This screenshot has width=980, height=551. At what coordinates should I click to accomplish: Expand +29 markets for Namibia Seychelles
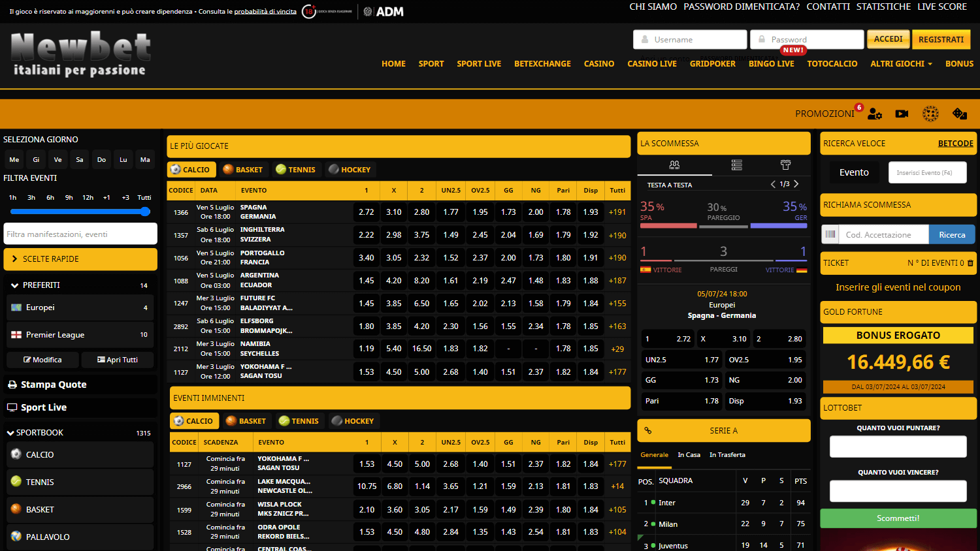[x=617, y=349]
